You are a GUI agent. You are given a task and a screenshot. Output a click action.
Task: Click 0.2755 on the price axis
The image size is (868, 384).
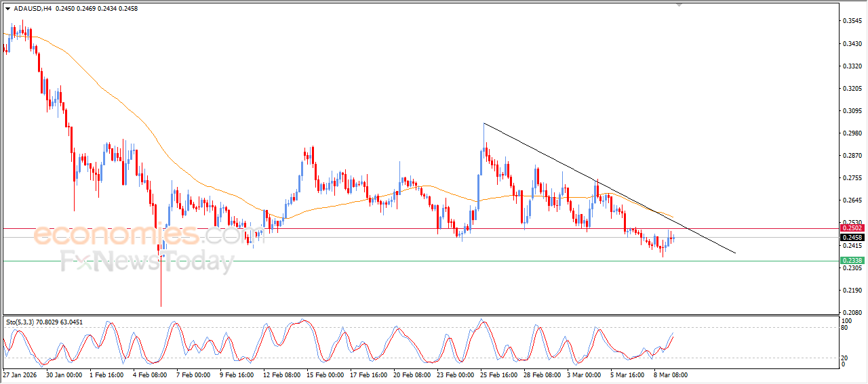tap(852, 178)
